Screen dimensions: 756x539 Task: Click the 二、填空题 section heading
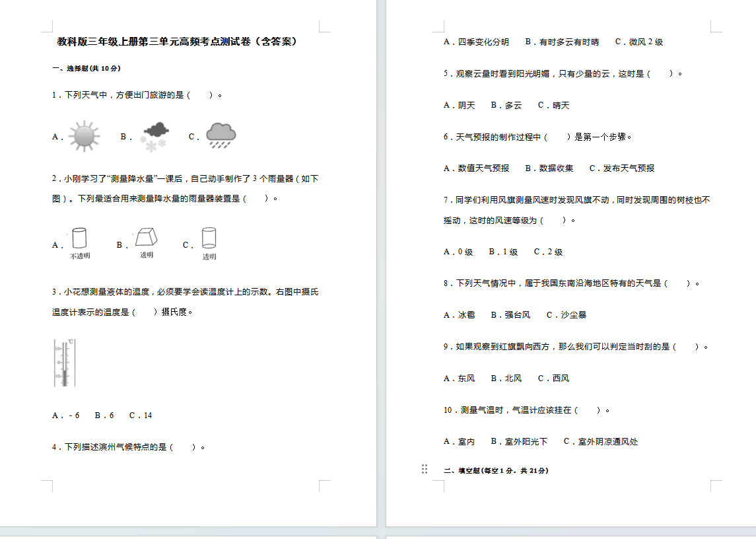pos(495,471)
